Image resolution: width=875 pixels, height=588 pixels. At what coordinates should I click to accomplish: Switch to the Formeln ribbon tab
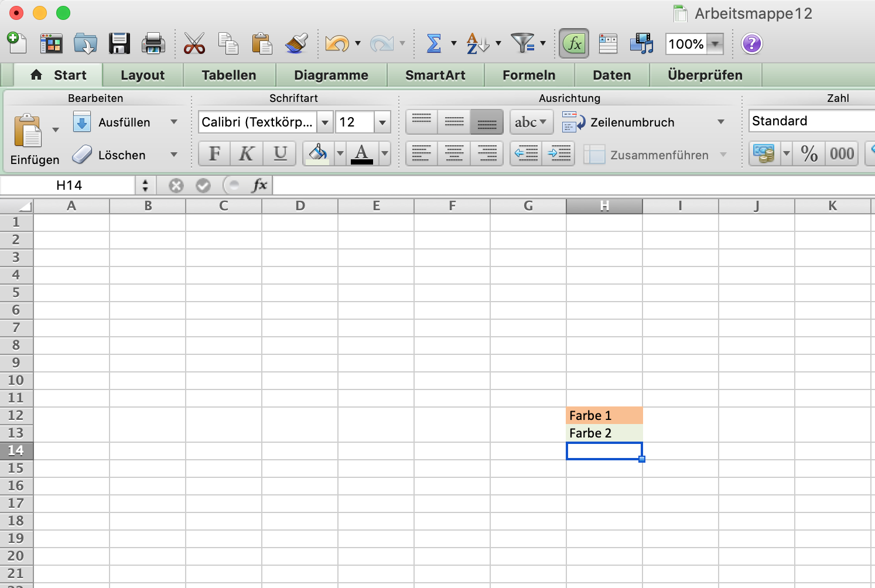point(529,75)
